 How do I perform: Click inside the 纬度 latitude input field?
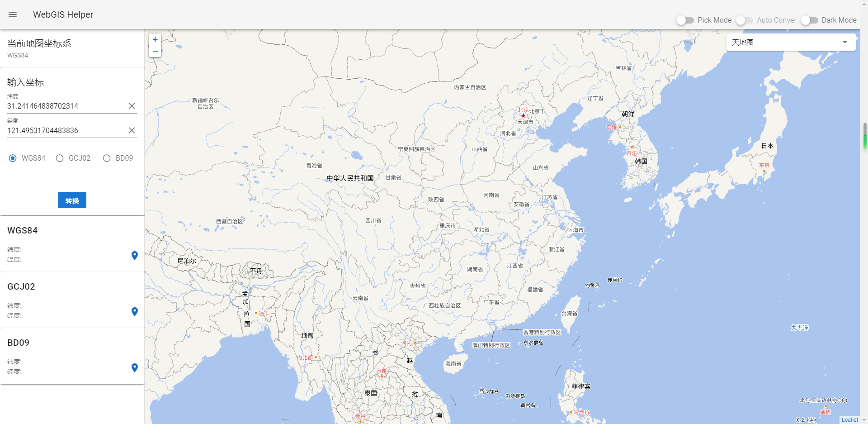coord(63,106)
